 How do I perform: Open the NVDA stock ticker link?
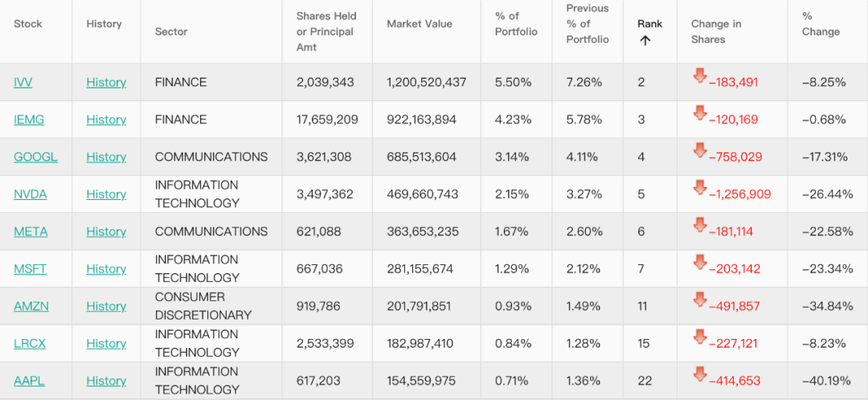[31, 194]
